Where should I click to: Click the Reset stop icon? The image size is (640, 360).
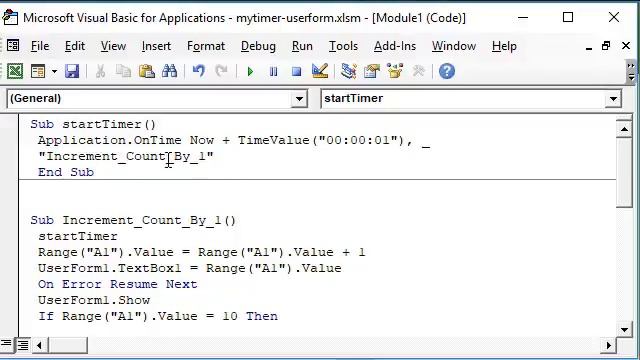pyautogui.click(x=296, y=72)
